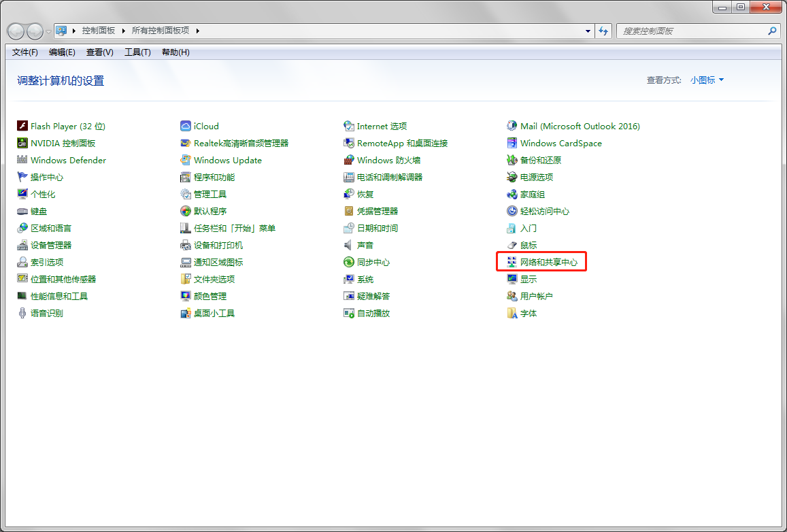Open the recent pages dropdown beside navigation buttons
Viewport: 787px width, 532px height.
48,31
